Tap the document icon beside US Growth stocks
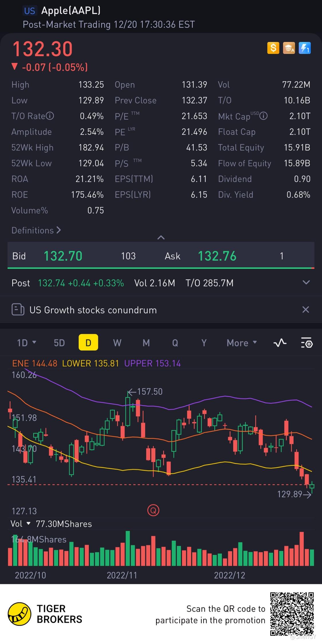 pos(18,310)
